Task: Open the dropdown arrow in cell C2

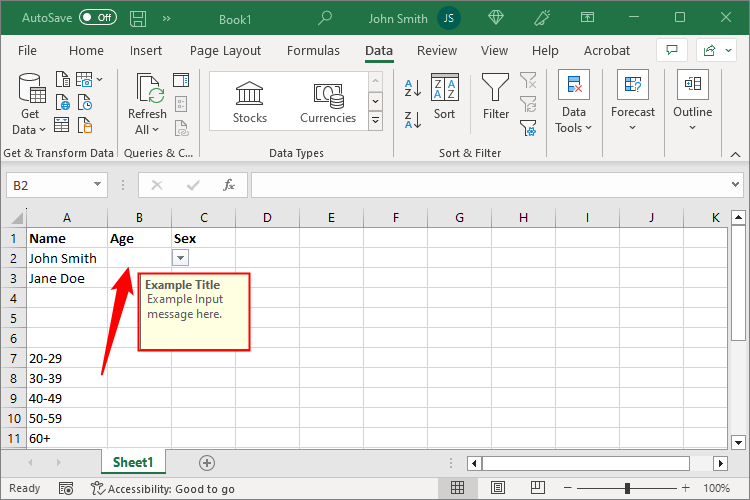Action: pos(180,258)
